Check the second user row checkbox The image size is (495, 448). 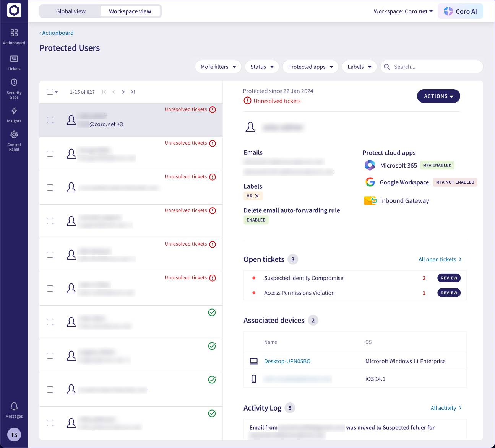pos(50,153)
